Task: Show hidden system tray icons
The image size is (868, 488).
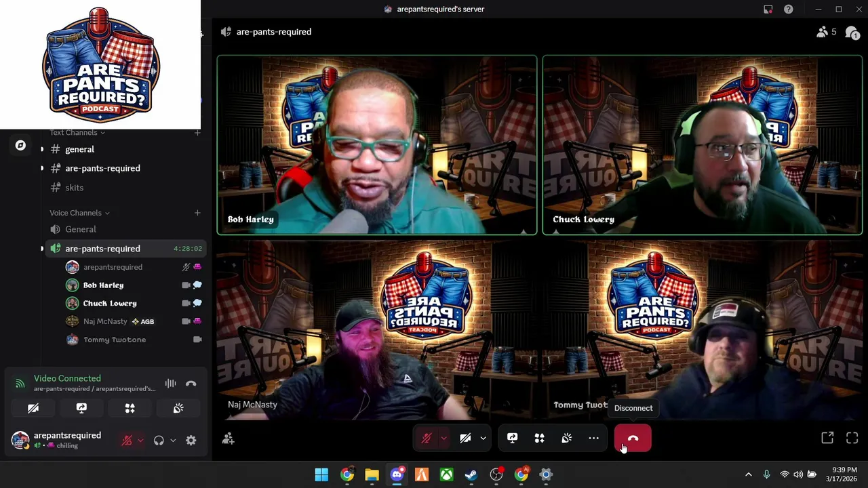Action: pyautogui.click(x=748, y=474)
